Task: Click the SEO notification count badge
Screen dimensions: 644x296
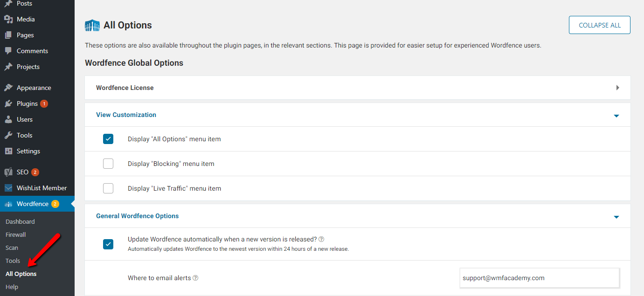Action: click(35, 172)
